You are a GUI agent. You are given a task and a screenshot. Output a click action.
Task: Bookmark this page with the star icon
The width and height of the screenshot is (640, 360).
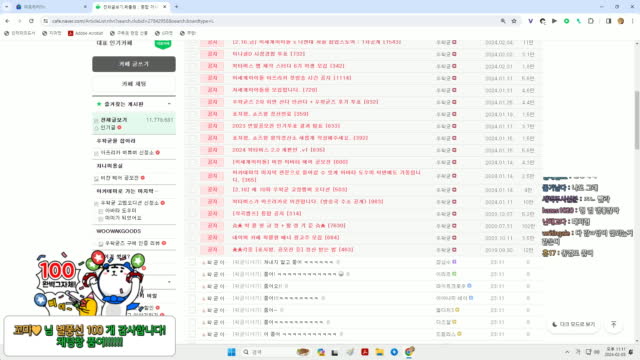pos(514,21)
